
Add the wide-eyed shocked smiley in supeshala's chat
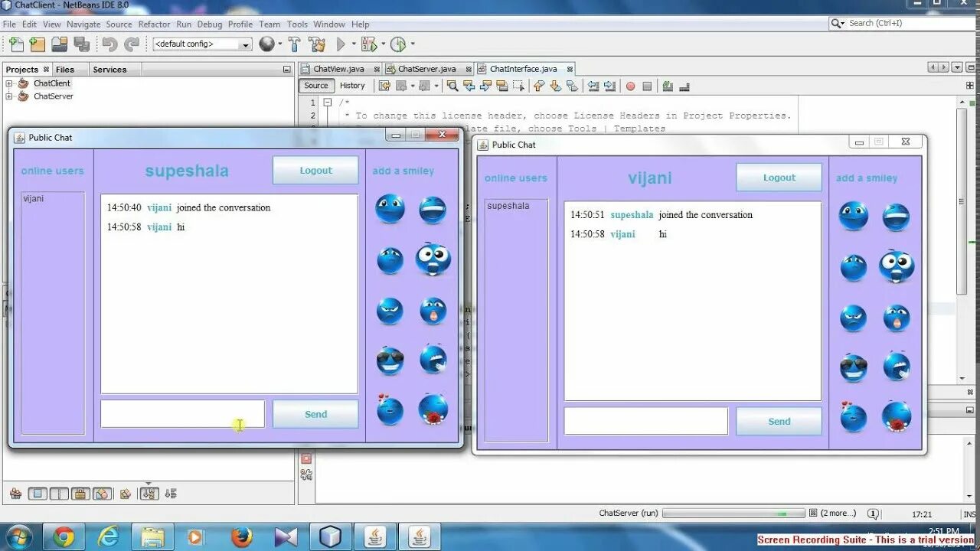(433, 259)
